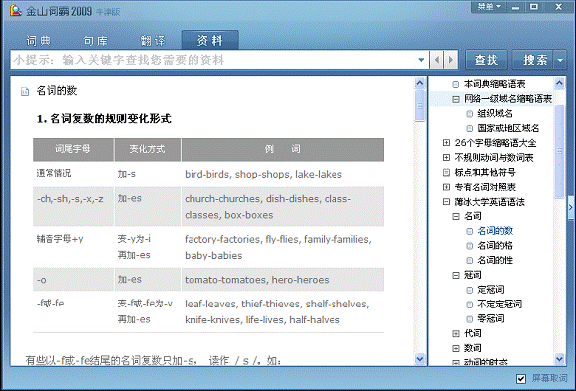Expand the 数词 tree node

456,348
